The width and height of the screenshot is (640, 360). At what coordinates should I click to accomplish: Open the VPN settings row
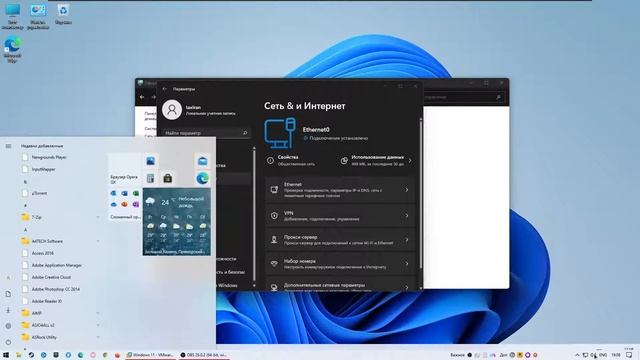(340, 216)
